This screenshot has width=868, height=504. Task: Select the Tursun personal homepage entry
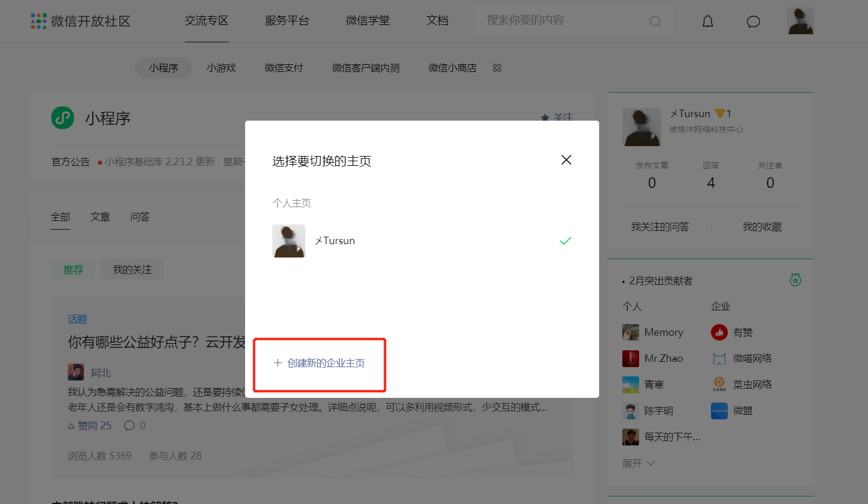(x=422, y=241)
